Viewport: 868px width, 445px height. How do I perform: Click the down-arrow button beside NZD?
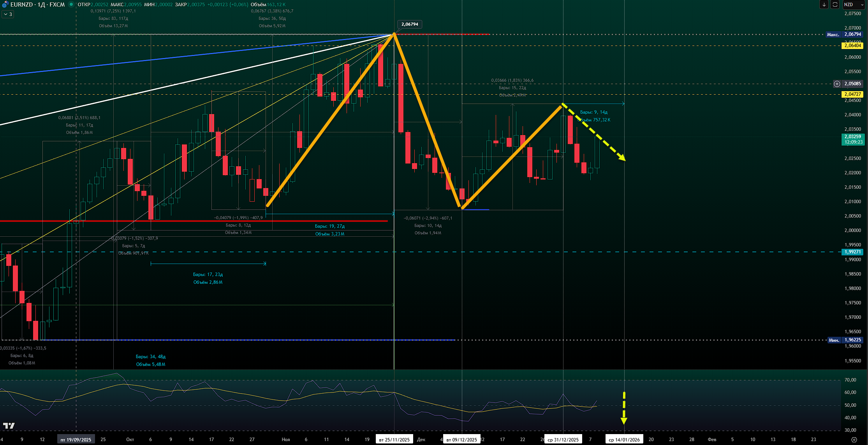(x=824, y=5)
